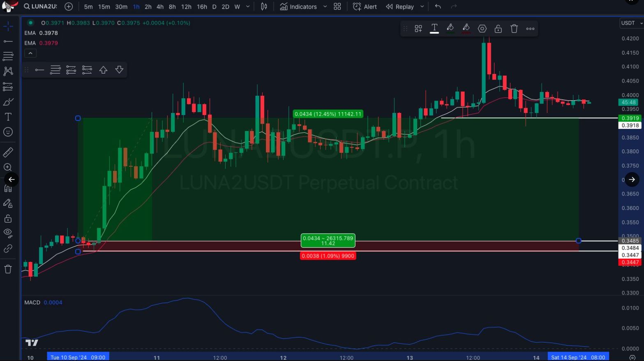Image resolution: width=644 pixels, height=361 pixels.
Task: Pick short position tool in favorites toolbar
Action: click(x=87, y=70)
